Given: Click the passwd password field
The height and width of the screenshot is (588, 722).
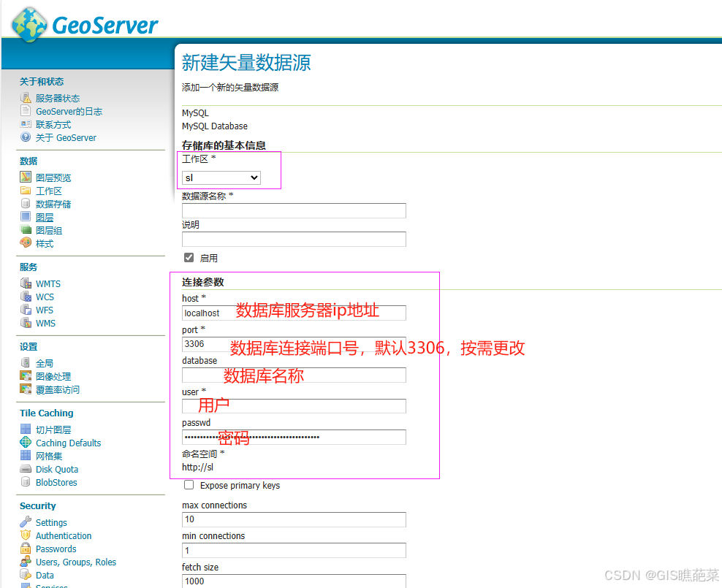Looking at the screenshot, I should (x=294, y=437).
